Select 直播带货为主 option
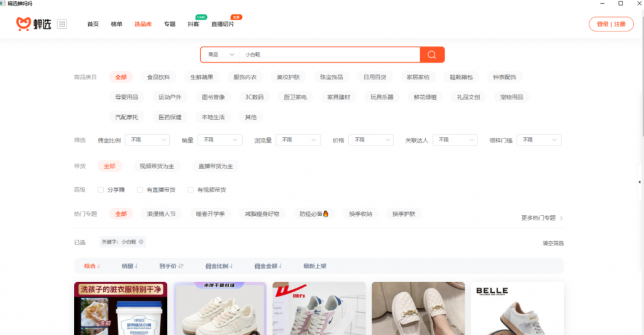 pyautogui.click(x=216, y=166)
